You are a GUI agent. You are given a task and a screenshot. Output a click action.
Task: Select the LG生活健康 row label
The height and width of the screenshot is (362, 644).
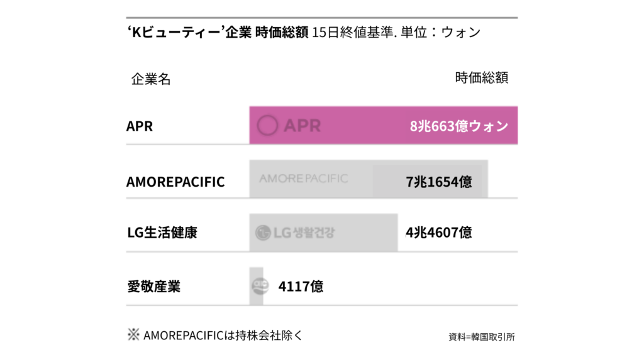(162, 233)
